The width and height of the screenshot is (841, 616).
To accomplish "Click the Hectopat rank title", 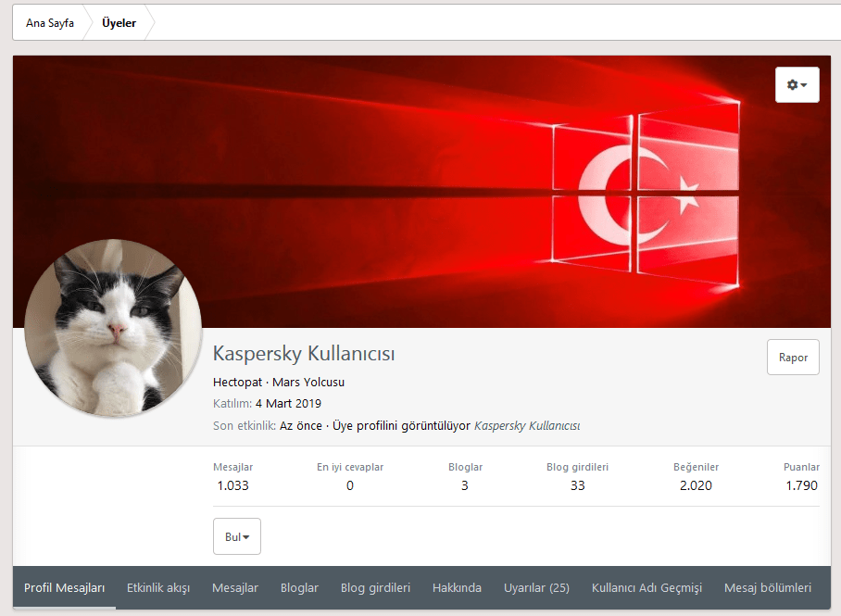I will pyautogui.click(x=238, y=382).
